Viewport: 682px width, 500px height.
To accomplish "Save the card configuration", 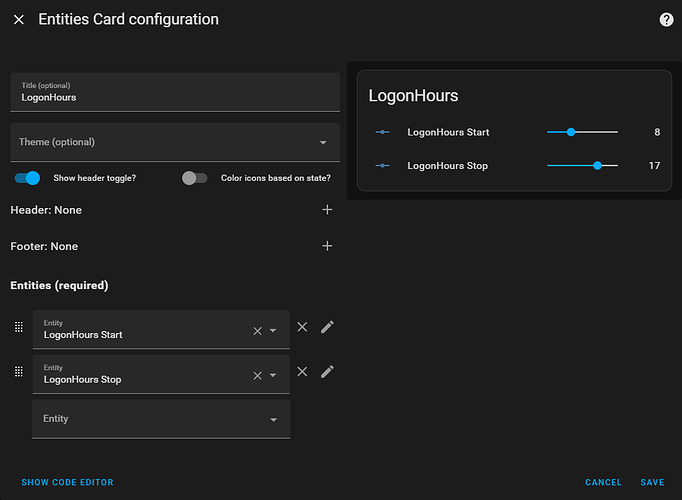I will point(652,482).
